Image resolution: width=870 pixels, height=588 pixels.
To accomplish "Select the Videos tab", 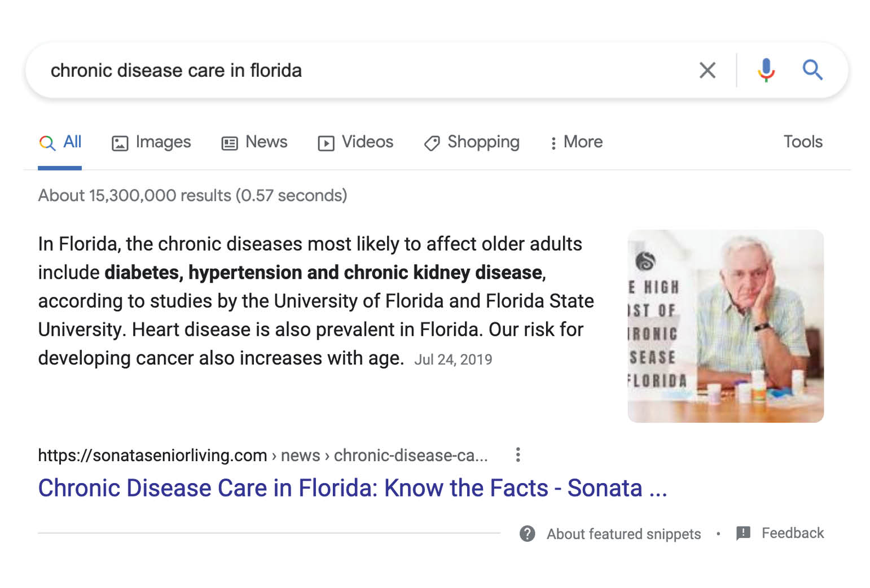I will pos(355,142).
